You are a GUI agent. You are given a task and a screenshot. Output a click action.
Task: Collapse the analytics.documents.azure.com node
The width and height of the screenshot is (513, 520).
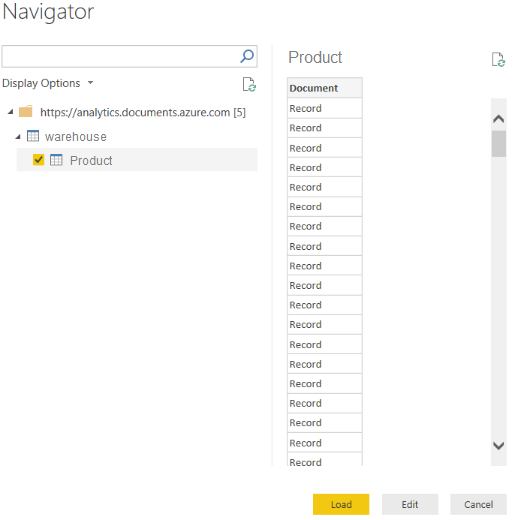[11, 112]
